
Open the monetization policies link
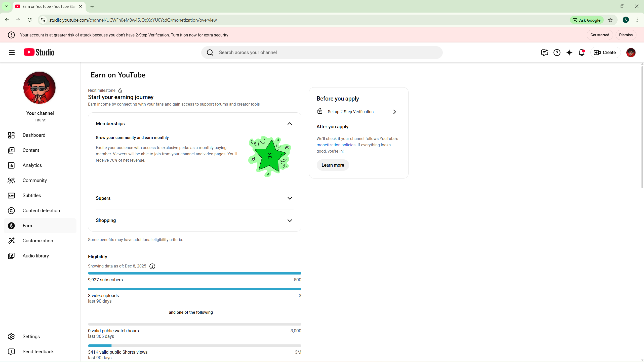pos(336,145)
